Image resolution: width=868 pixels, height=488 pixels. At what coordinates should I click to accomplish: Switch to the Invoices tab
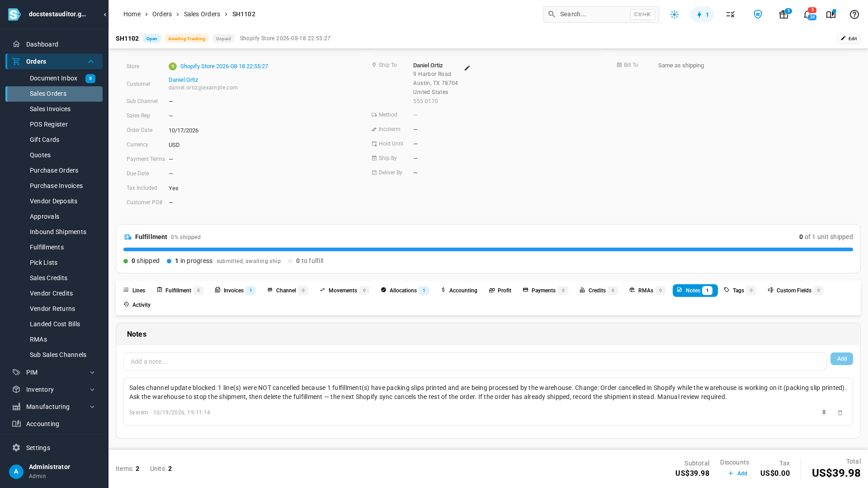coord(235,291)
